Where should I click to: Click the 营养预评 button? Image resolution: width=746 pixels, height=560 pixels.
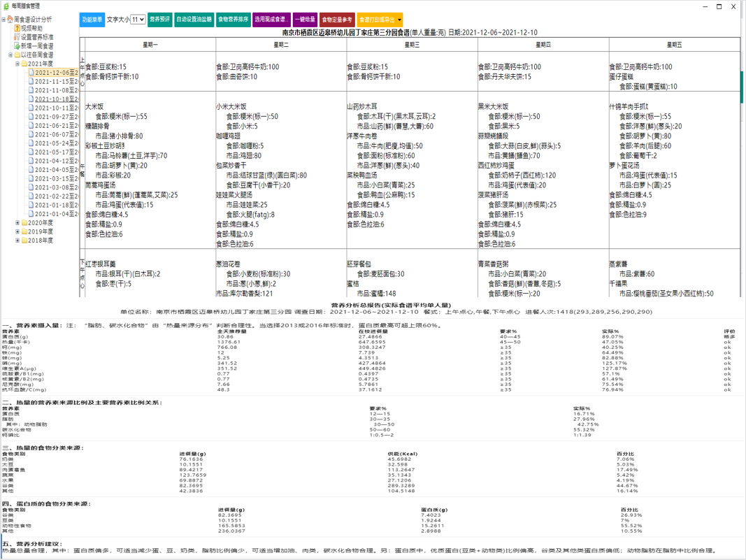point(159,20)
